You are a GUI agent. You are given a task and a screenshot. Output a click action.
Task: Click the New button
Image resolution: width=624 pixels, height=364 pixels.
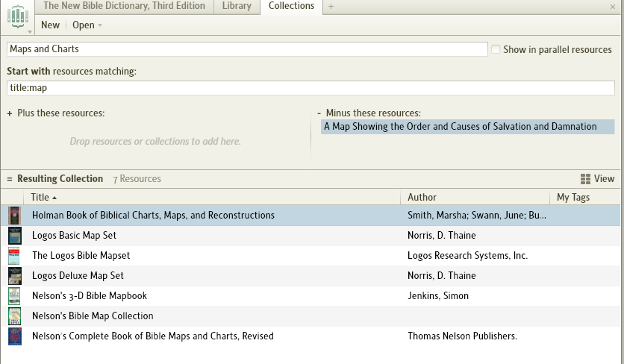coord(50,25)
